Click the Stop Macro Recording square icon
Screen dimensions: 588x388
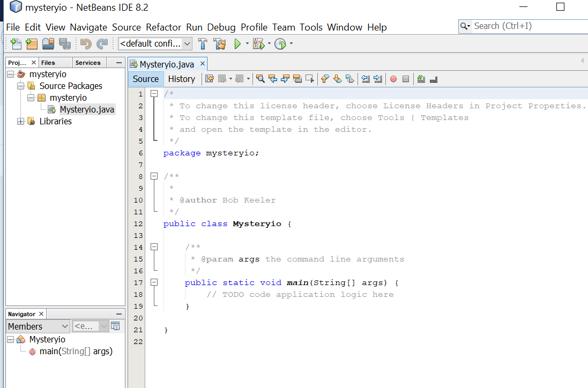(x=406, y=79)
